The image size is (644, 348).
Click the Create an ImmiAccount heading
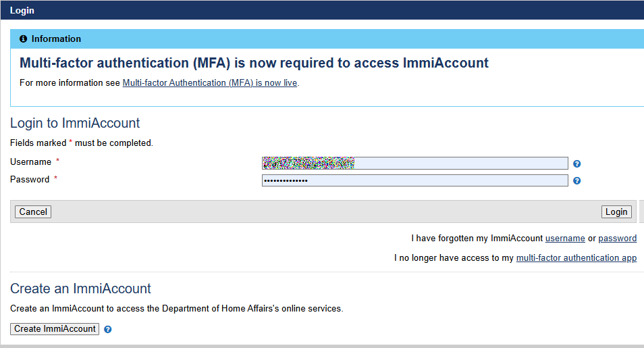pyautogui.click(x=80, y=289)
